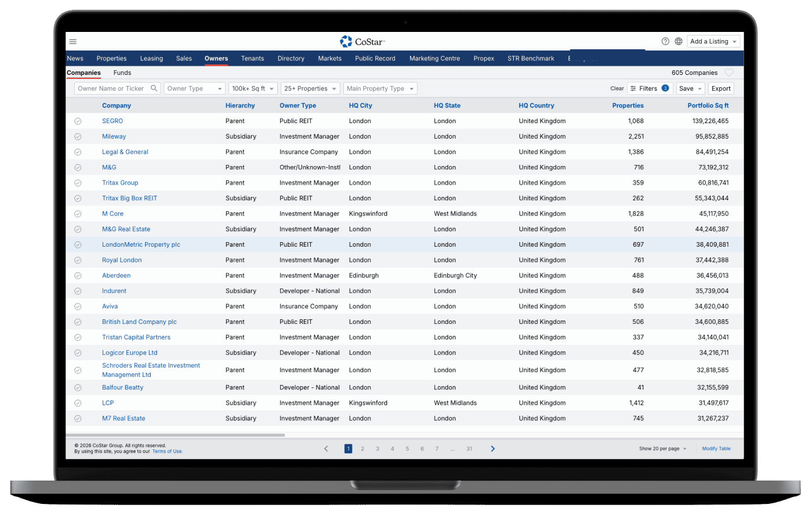Open the hamburger menu icon
Image resolution: width=812 pixels, height=519 pixels.
[73, 42]
